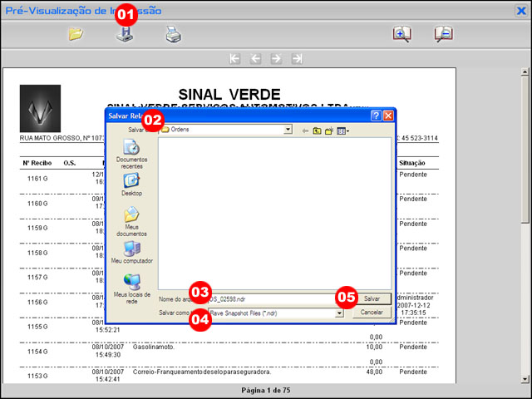This screenshot has height=399, width=532.
Task: Open the Rave Snapshot Files type dropdown
Action: tap(339, 313)
